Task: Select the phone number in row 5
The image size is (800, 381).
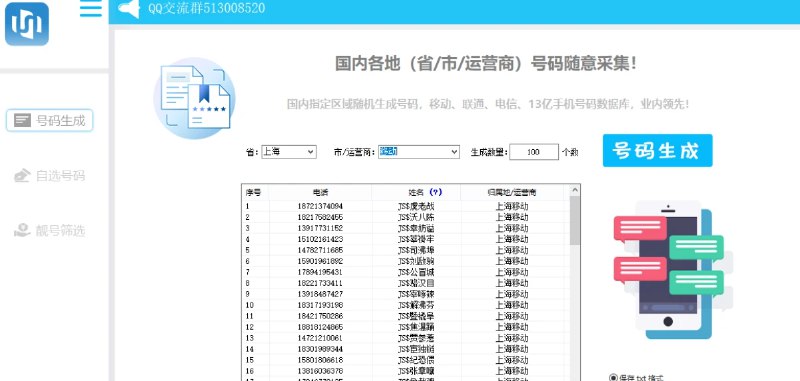Action: tap(320, 250)
